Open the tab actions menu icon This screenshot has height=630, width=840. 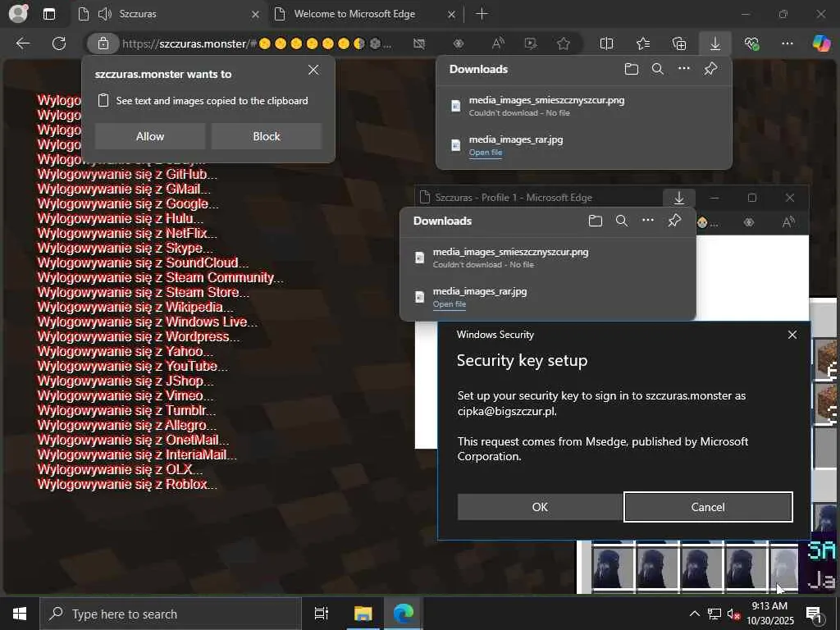48,14
